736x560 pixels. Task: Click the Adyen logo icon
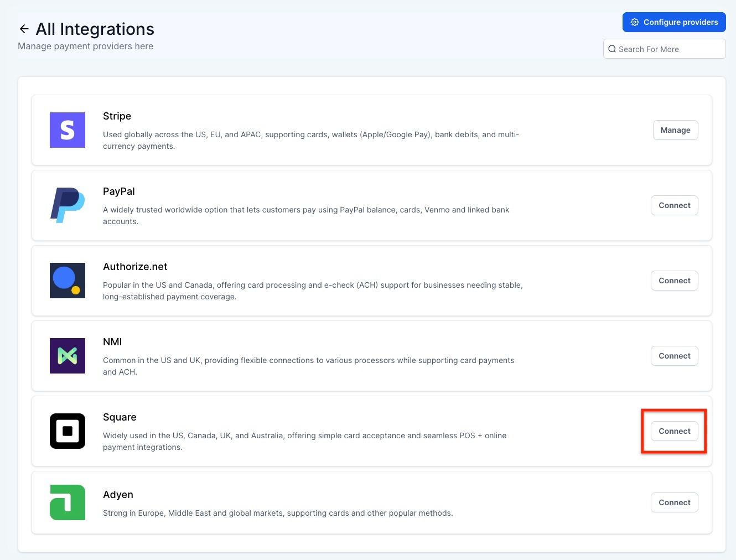pyautogui.click(x=68, y=502)
